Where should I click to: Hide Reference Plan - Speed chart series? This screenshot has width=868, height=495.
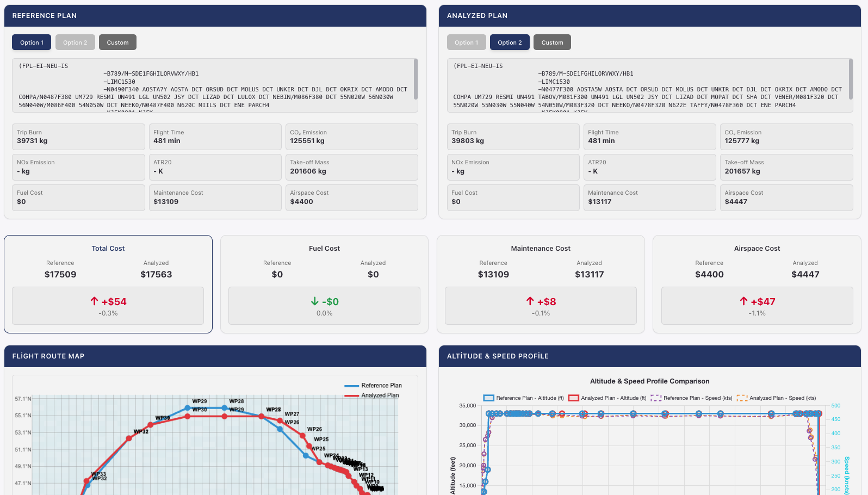coord(656,398)
